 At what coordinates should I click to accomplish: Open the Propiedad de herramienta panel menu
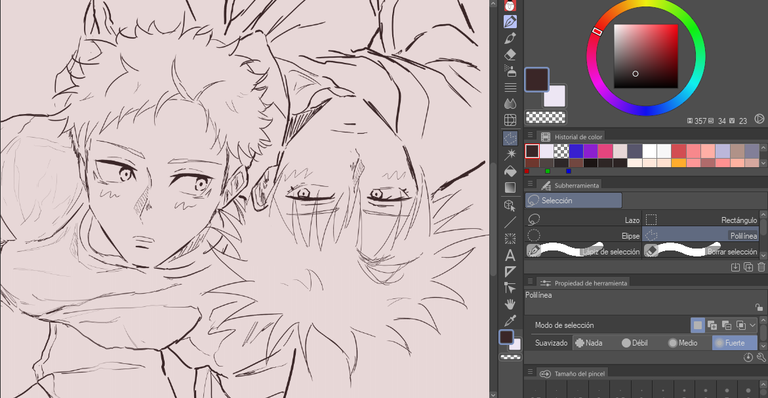pos(530,282)
